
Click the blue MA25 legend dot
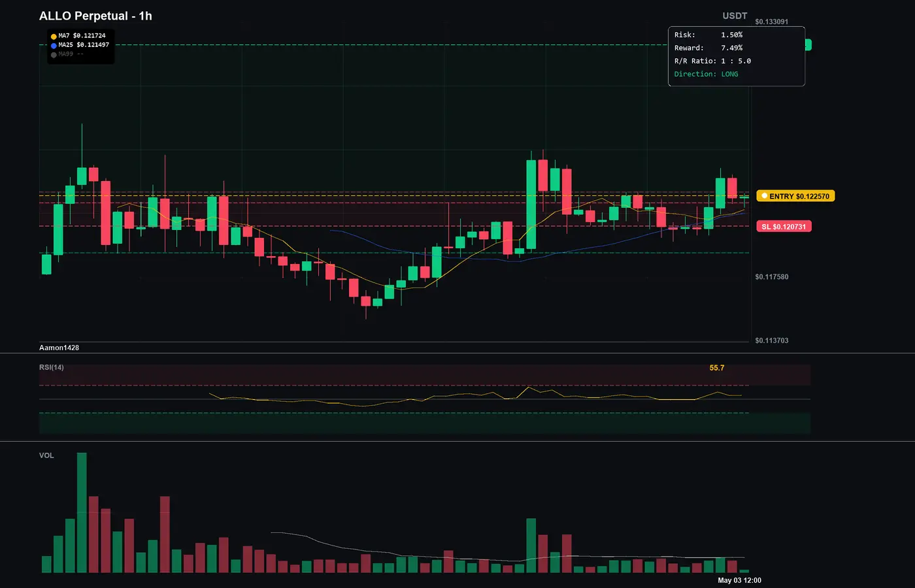[54, 46]
